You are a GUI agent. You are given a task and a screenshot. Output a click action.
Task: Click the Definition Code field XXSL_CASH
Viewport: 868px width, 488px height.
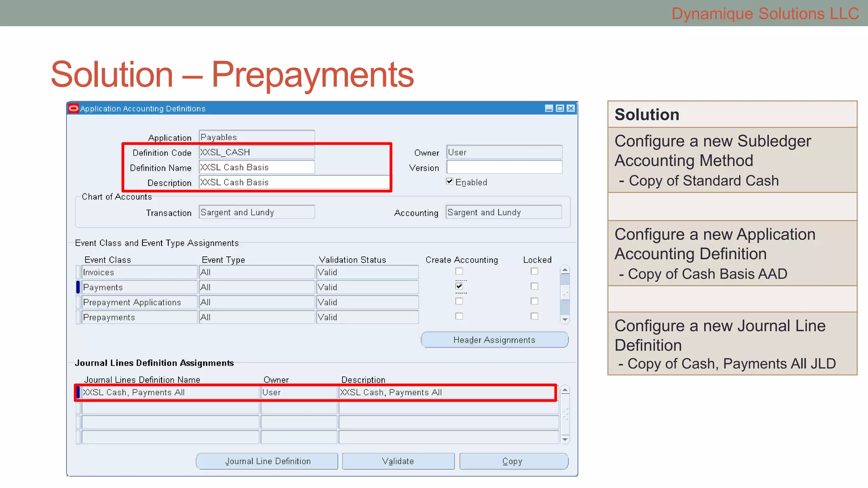click(256, 152)
